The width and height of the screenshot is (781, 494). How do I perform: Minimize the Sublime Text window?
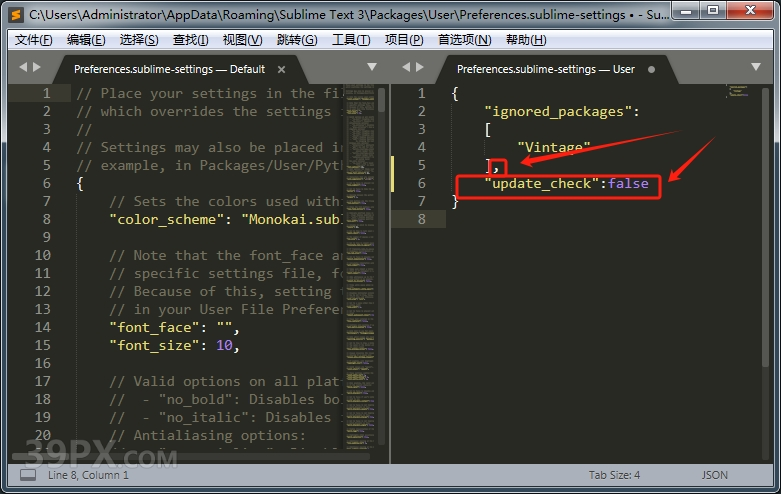[x=686, y=10]
